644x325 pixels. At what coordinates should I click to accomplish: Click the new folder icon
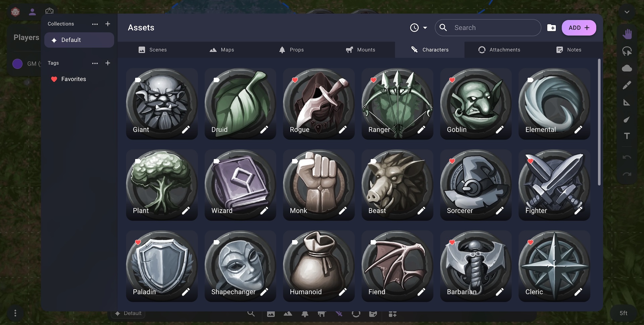(551, 28)
